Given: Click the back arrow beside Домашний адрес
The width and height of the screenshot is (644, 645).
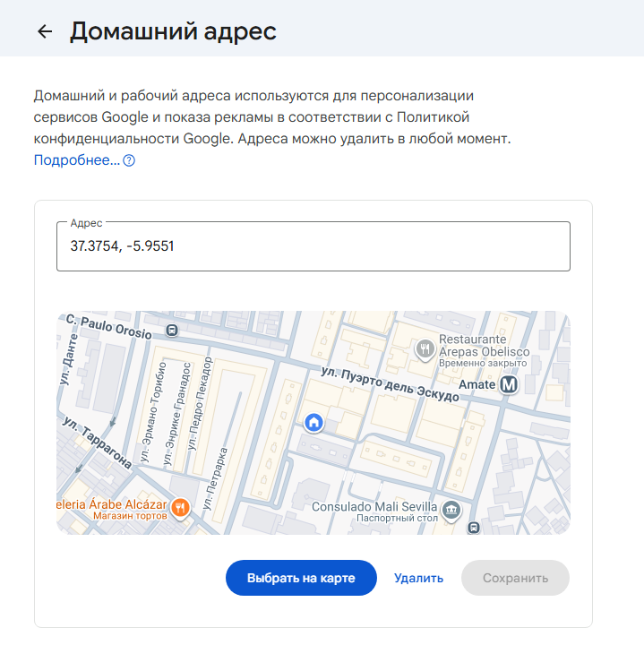Looking at the screenshot, I should pos(45,31).
